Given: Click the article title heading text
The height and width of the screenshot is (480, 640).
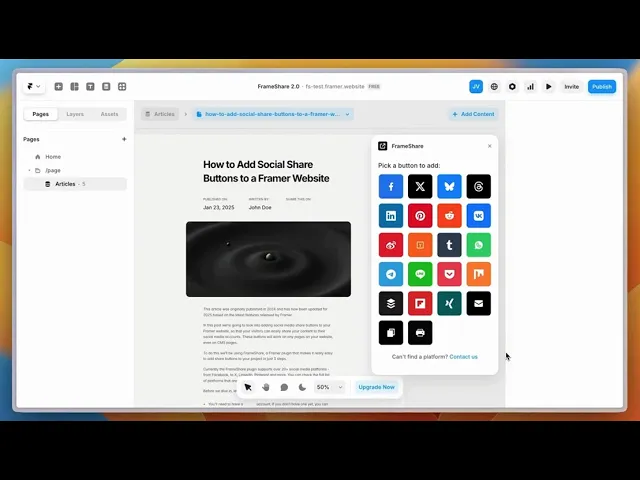Looking at the screenshot, I should coord(266,171).
